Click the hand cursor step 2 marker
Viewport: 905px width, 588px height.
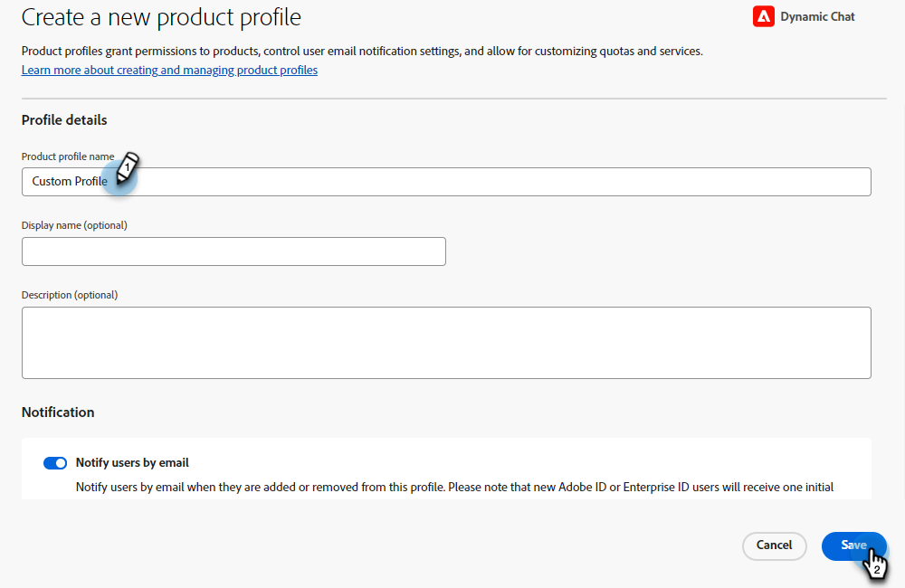(875, 564)
